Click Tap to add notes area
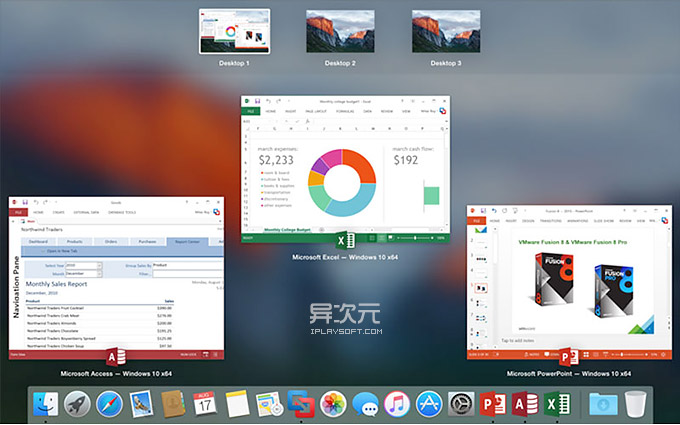The image size is (680, 425). (x=518, y=341)
